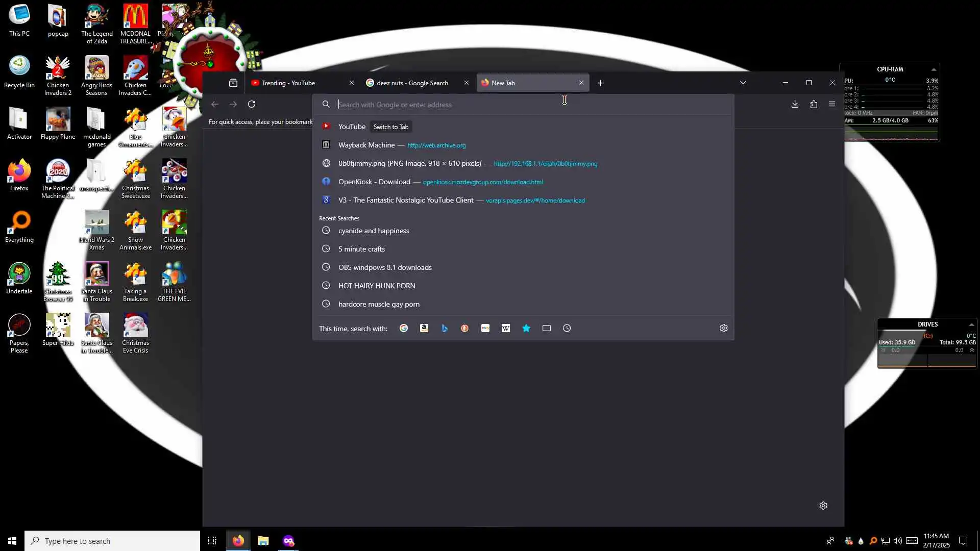Open the extensions puzzle icon

814,104
